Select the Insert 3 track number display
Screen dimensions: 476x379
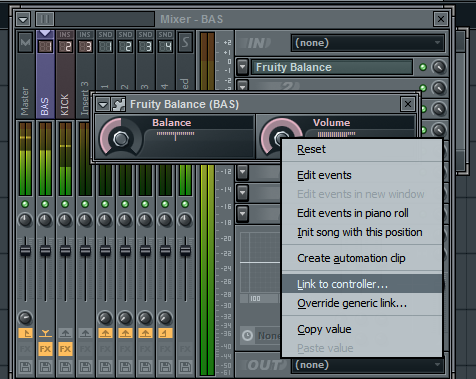coord(85,46)
